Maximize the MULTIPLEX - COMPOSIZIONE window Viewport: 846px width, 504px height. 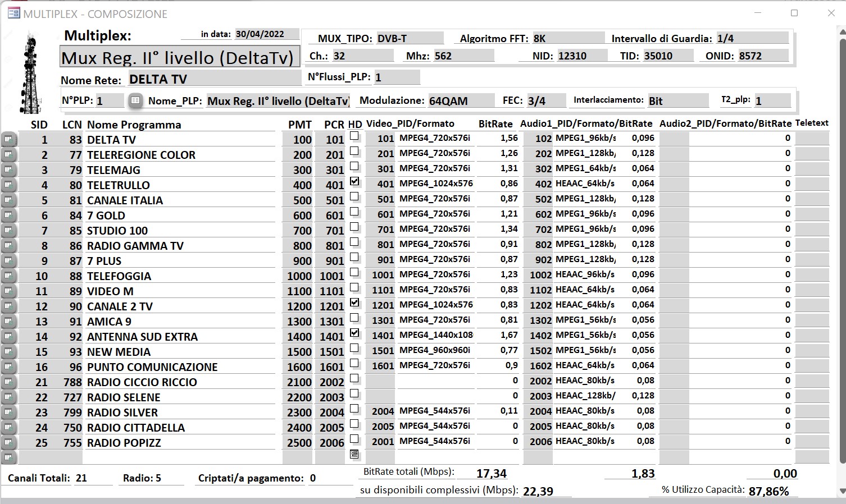[x=794, y=13]
